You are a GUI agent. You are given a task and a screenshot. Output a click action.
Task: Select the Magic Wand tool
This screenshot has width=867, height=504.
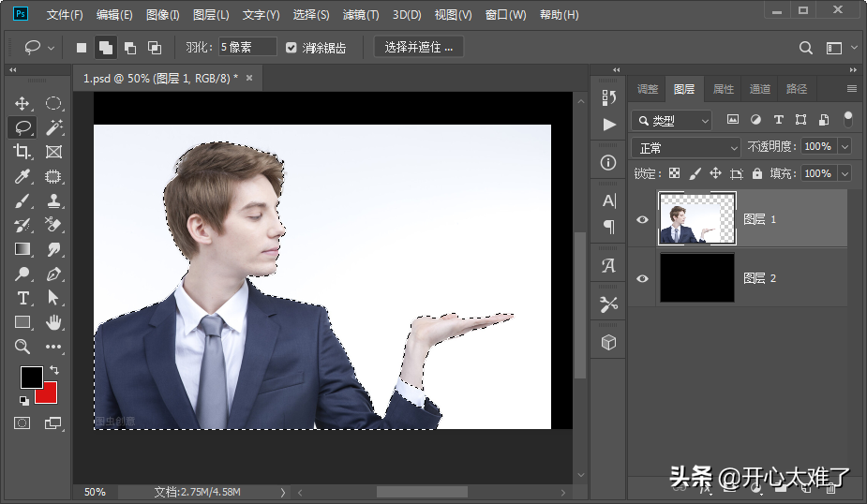(54, 127)
